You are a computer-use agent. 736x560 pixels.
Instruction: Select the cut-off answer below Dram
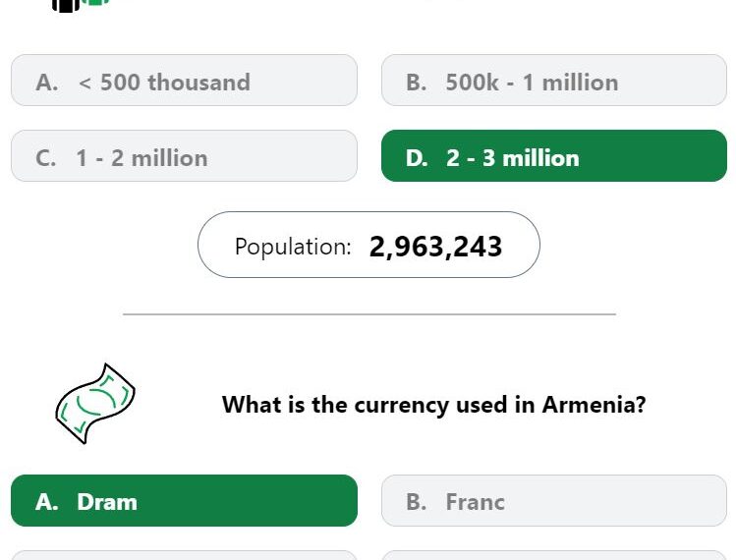point(184,555)
